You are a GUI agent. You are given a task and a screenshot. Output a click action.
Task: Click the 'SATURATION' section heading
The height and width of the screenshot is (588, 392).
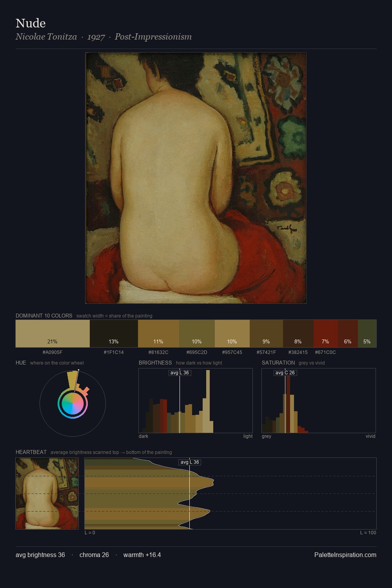click(x=278, y=363)
